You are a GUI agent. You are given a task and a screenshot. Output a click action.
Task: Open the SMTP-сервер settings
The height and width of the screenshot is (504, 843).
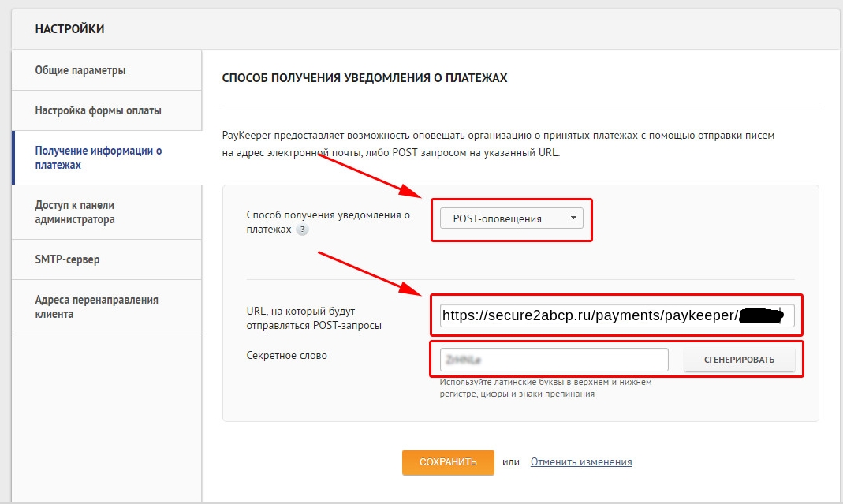tap(67, 259)
